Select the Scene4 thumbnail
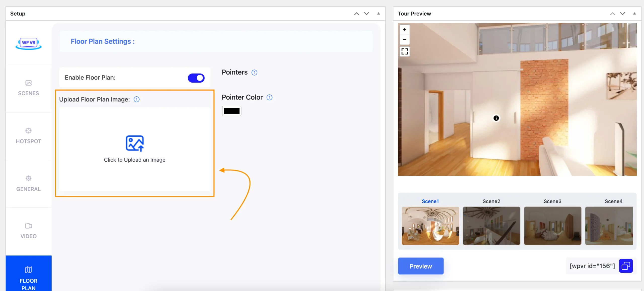The height and width of the screenshot is (291, 644). point(609,226)
